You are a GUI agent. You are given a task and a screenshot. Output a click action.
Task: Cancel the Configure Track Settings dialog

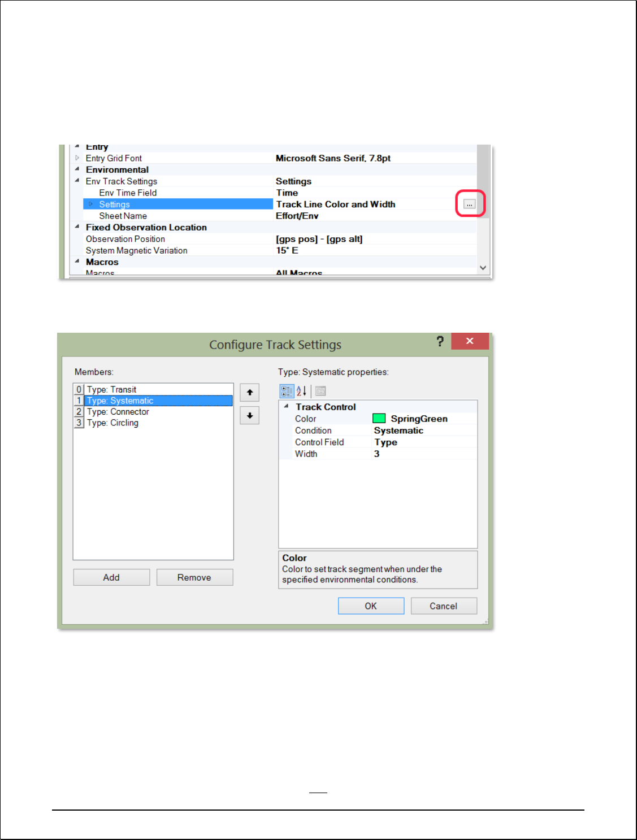444,606
